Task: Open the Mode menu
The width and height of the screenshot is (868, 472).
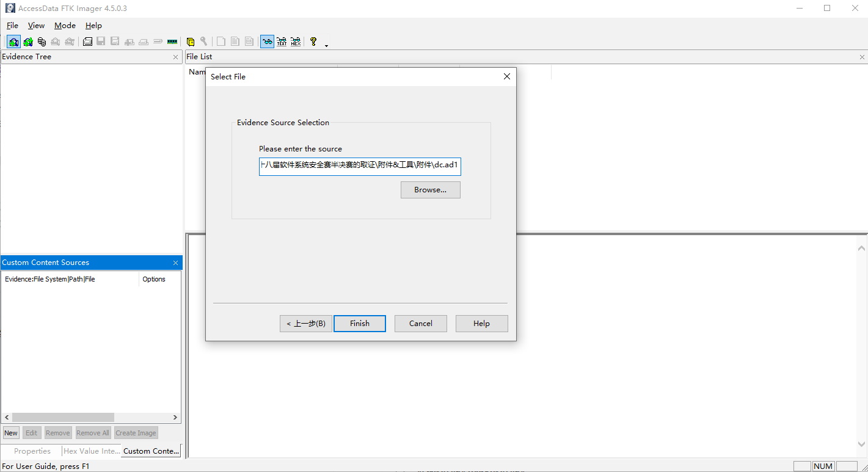Action: pos(65,26)
